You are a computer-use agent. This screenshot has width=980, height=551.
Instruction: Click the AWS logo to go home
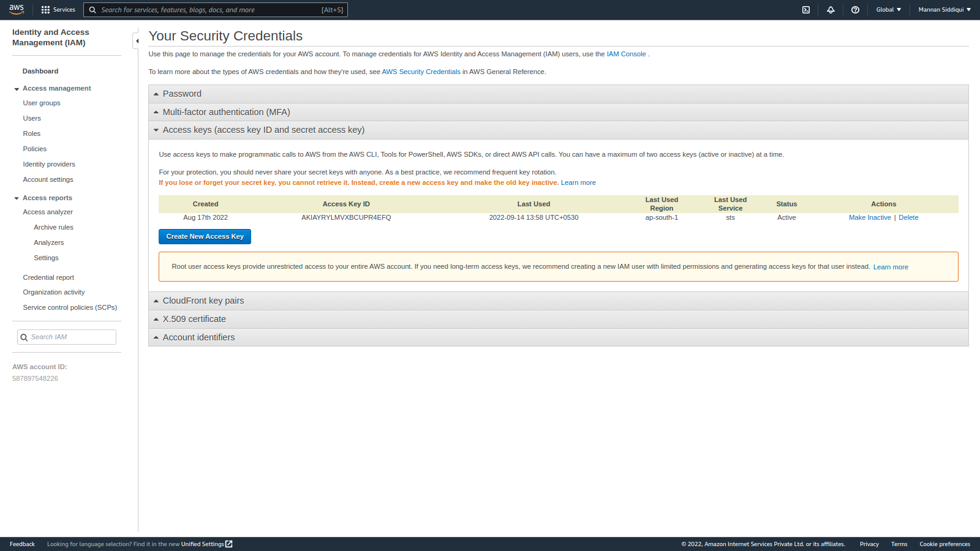(x=17, y=9)
